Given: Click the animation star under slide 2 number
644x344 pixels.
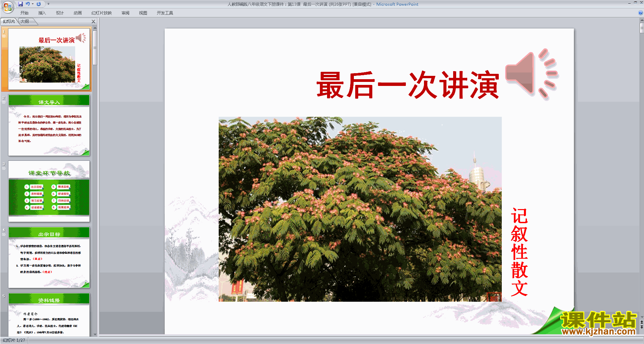Looking at the screenshot, I should pyautogui.click(x=4, y=102).
